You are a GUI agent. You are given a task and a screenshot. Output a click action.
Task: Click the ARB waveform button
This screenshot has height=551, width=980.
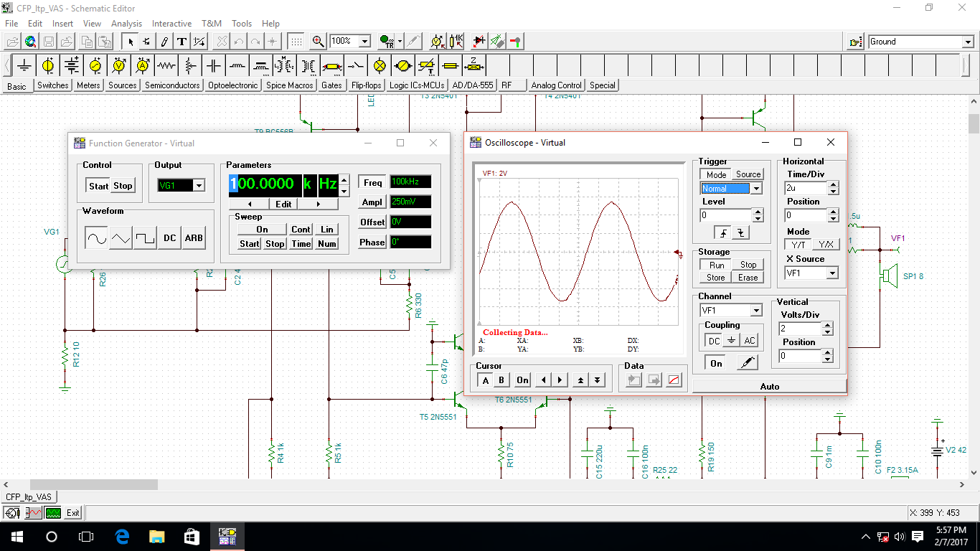[x=194, y=238]
